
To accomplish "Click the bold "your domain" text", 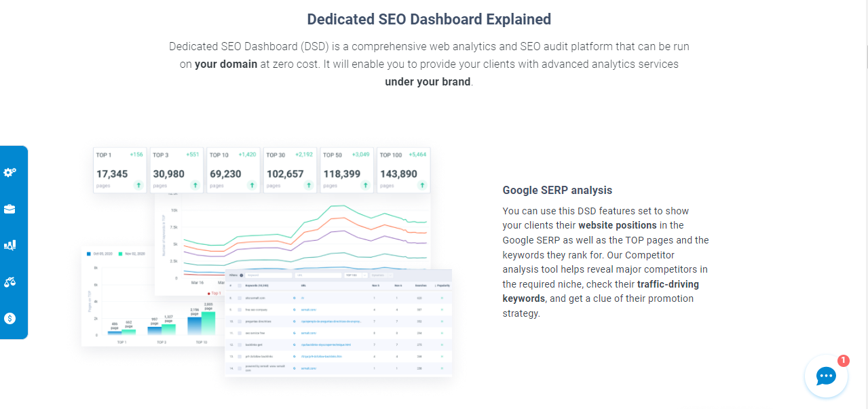I will [x=226, y=64].
